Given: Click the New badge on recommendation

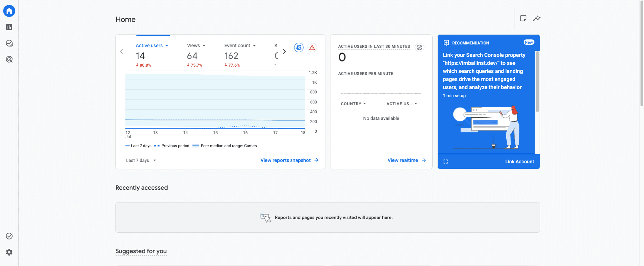Looking at the screenshot, I should point(529,42).
